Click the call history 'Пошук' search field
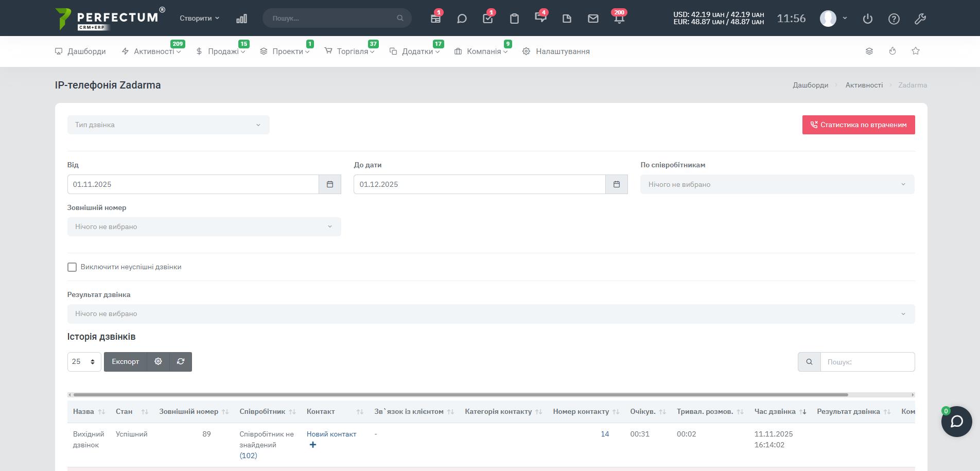The width and height of the screenshot is (980, 471). 867,362
